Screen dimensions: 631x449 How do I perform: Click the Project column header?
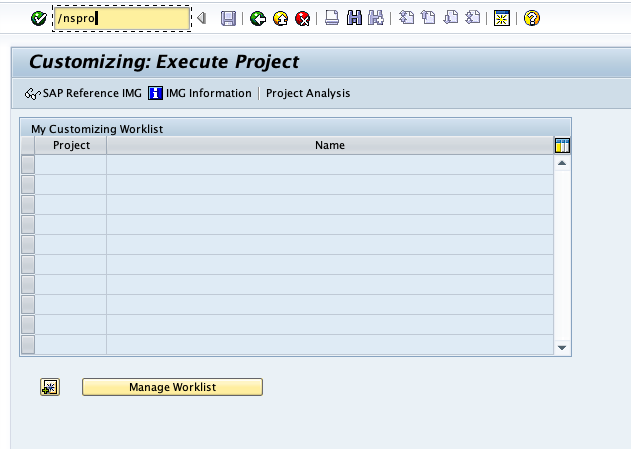point(71,145)
